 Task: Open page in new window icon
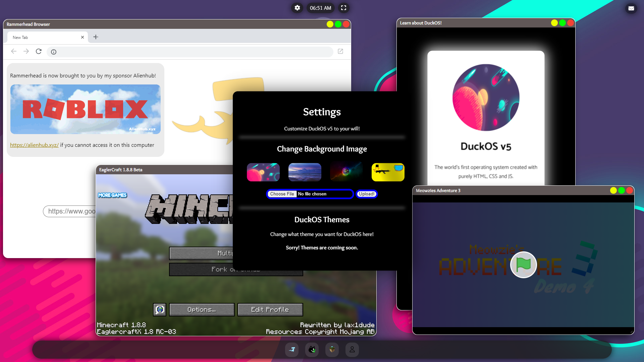(340, 51)
